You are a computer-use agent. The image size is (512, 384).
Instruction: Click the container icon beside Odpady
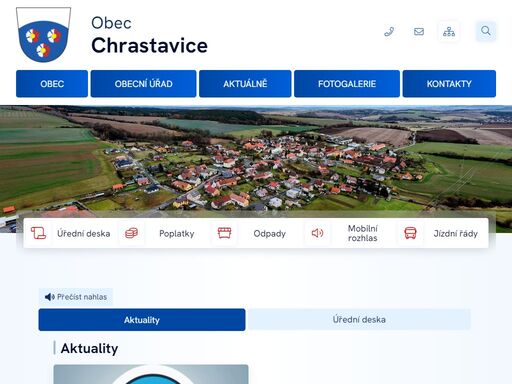point(224,233)
